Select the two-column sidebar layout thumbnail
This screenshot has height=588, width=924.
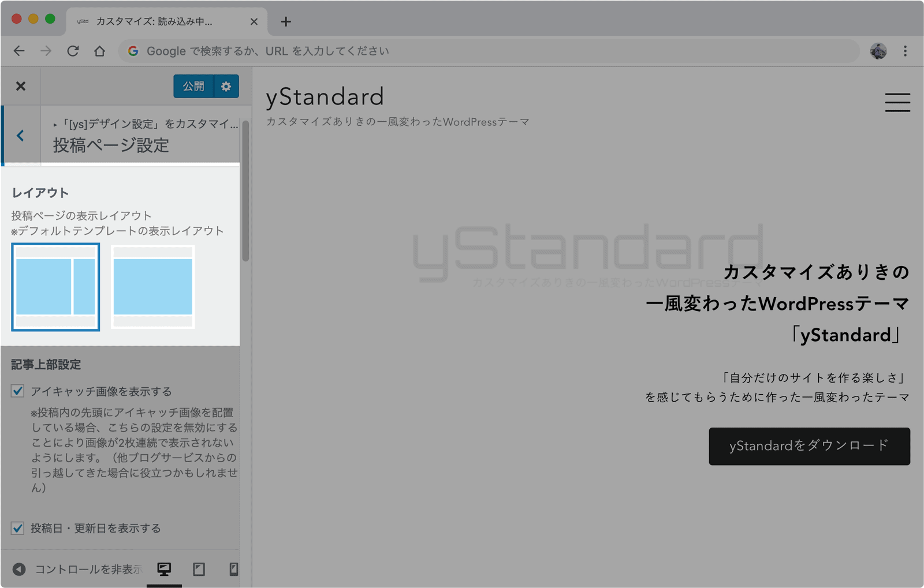(x=55, y=287)
